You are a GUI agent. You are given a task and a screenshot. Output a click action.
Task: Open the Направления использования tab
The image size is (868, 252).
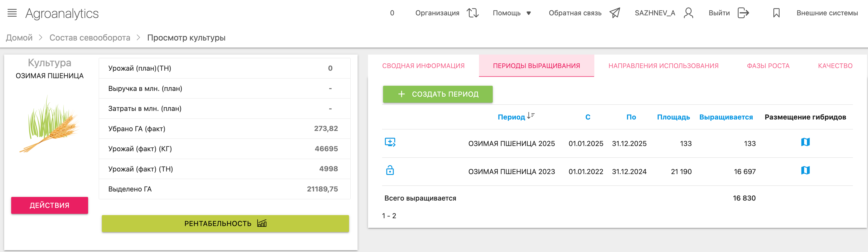663,66
